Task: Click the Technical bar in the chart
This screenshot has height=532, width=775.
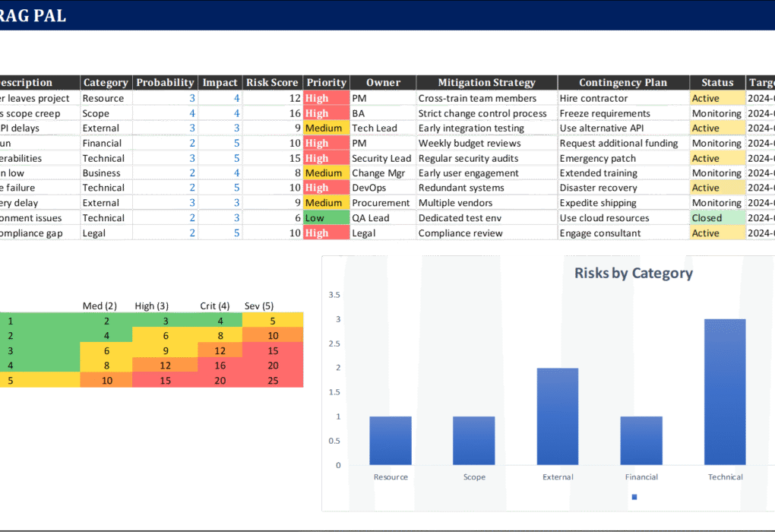Action: (724, 391)
